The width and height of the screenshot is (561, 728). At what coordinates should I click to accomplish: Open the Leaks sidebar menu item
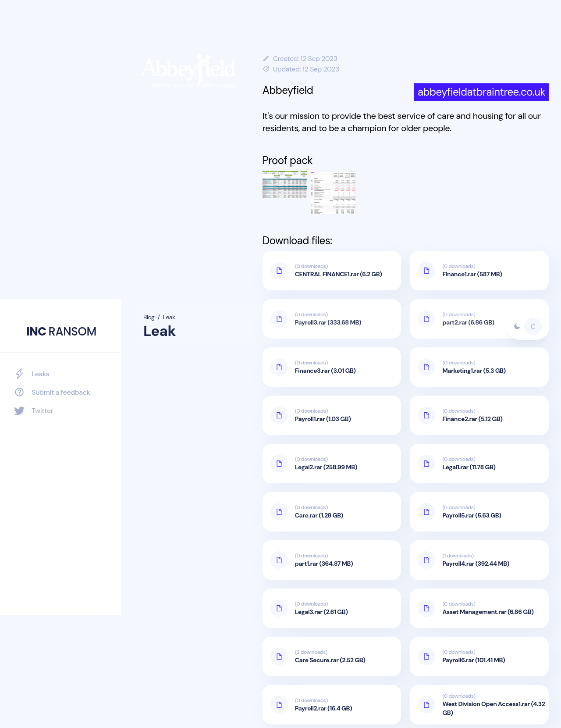tap(40, 374)
